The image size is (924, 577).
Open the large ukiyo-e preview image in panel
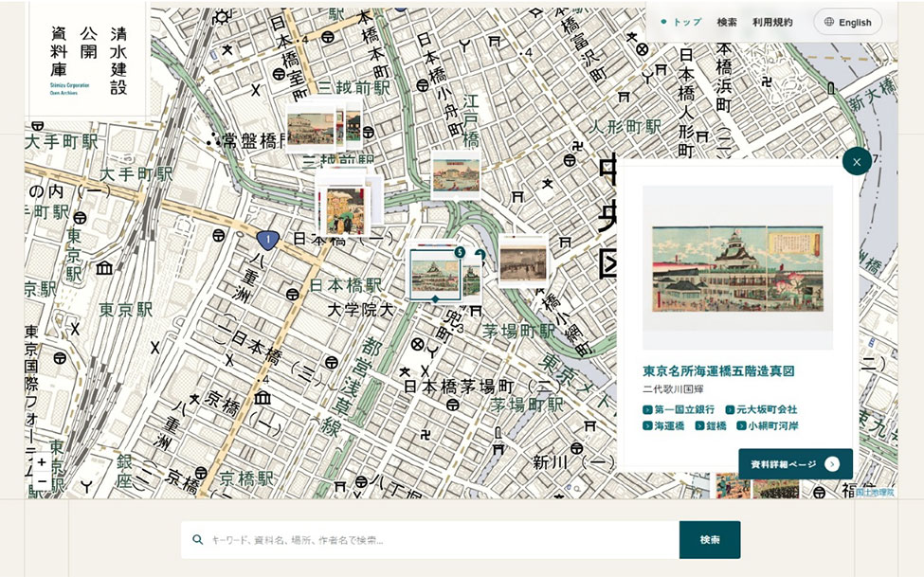tap(737, 267)
